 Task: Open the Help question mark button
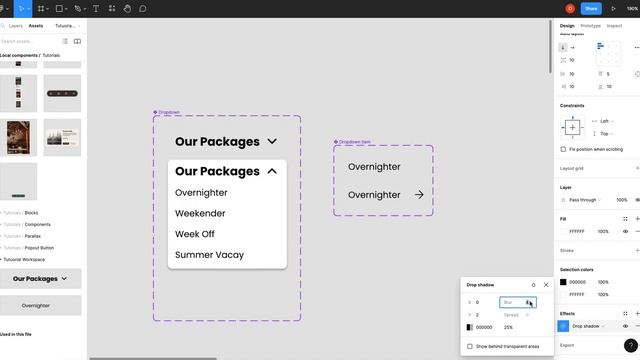pyautogui.click(x=631, y=345)
